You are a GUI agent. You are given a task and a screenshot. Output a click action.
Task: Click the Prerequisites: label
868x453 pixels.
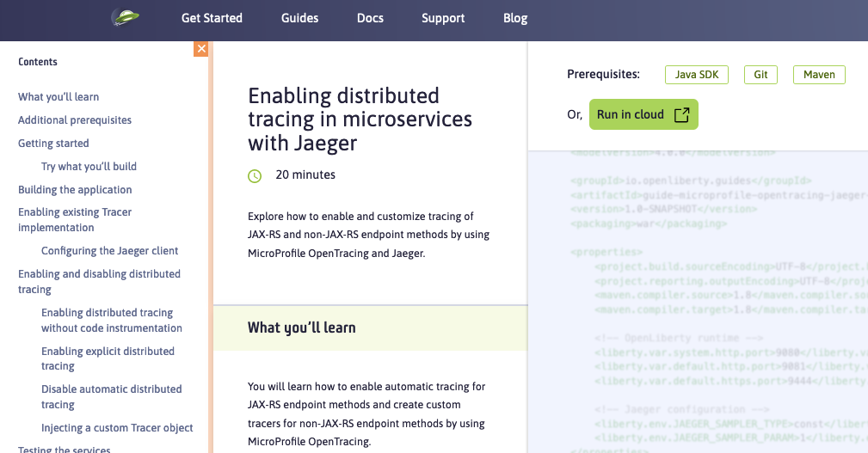click(603, 74)
